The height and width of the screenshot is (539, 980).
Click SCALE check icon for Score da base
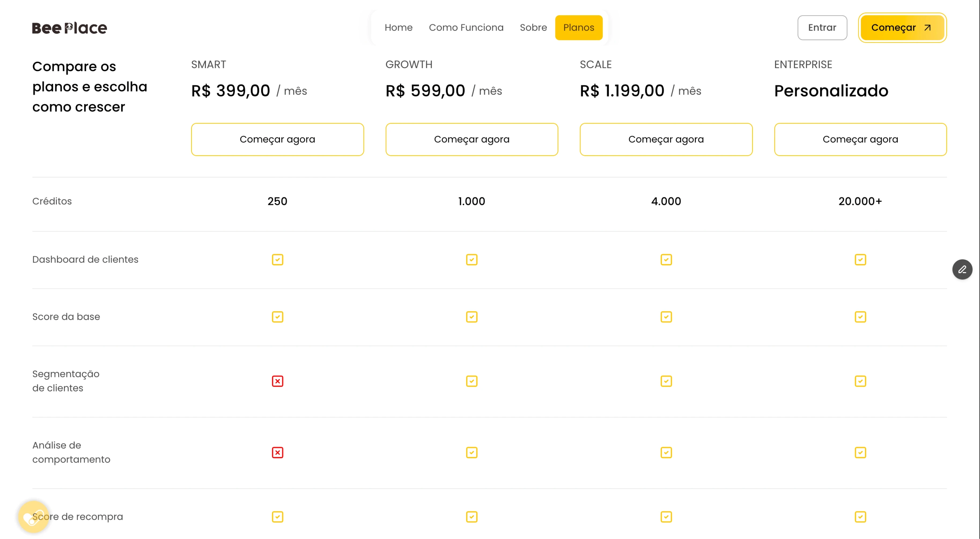pyautogui.click(x=666, y=317)
